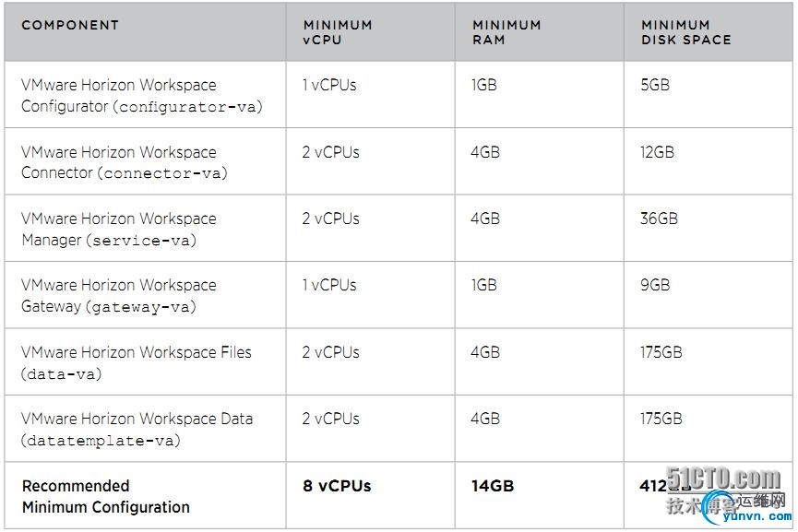Click the 1GB RAM value for Configurator
Screen dimensions: 798x532
(x=484, y=85)
